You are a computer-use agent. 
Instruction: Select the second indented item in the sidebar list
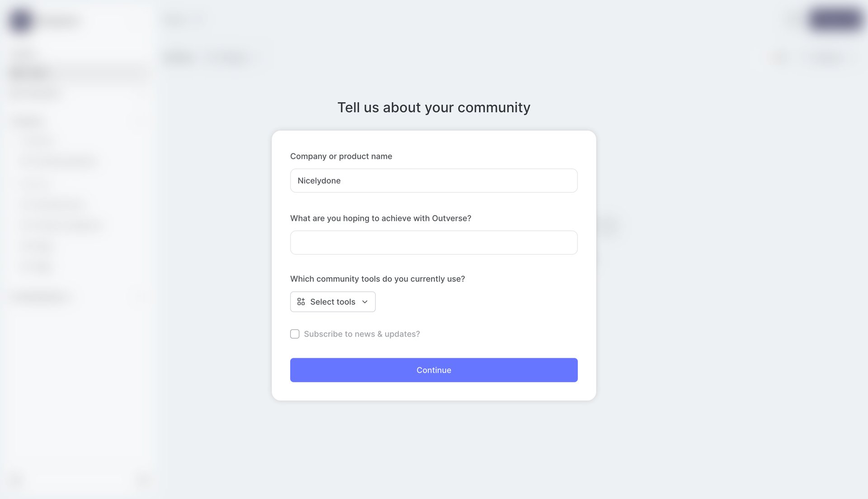click(59, 162)
